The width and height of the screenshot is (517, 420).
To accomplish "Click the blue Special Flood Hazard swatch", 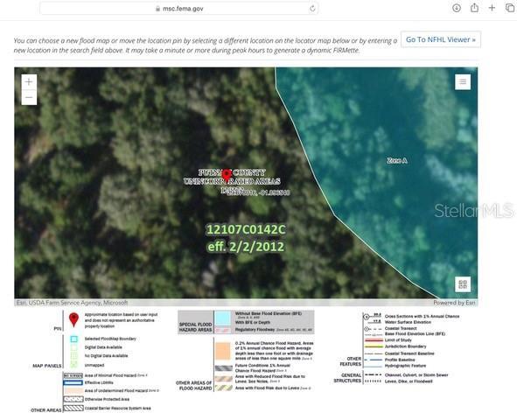I will [x=223, y=318].
